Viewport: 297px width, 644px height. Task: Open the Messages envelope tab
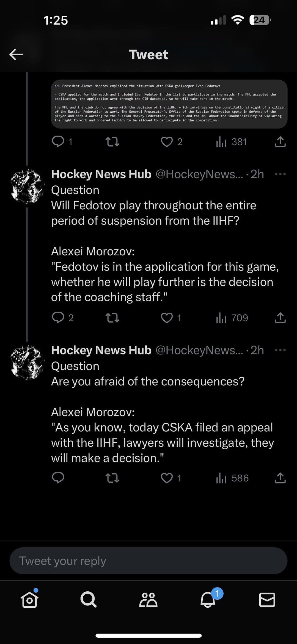[x=267, y=600]
